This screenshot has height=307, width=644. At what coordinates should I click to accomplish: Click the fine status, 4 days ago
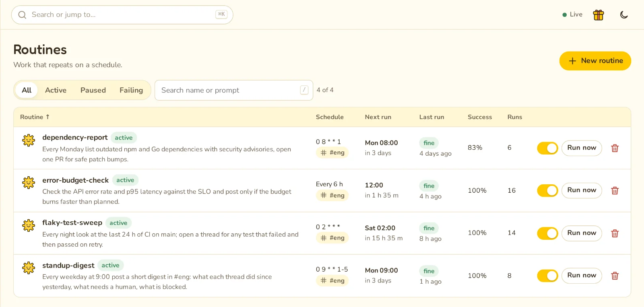click(x=429, y=143)
